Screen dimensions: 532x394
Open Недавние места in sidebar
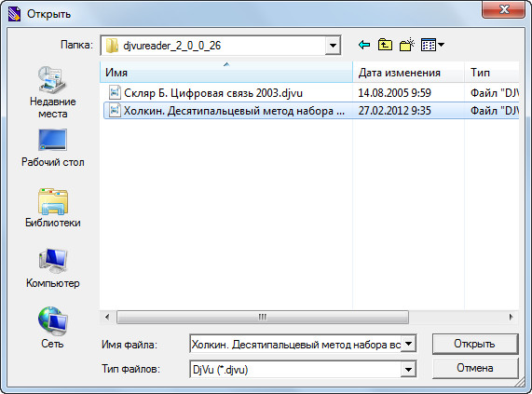coord(52,92)
